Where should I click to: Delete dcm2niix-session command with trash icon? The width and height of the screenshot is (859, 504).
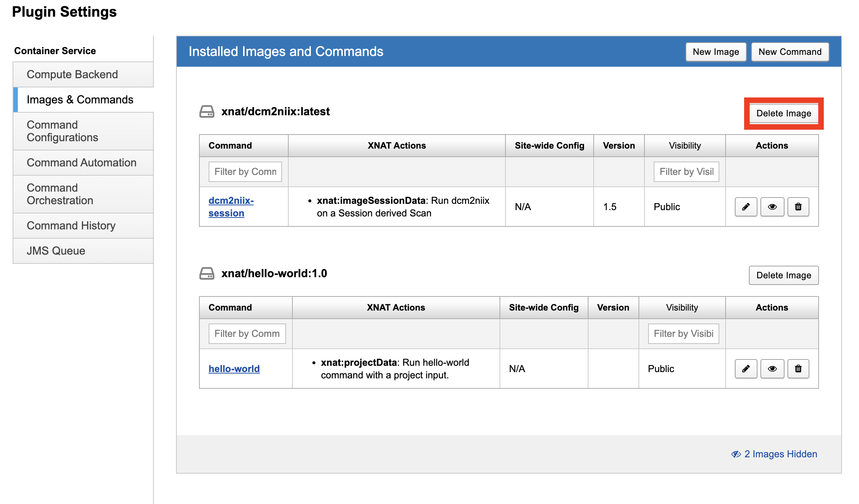tap(798, 207)
